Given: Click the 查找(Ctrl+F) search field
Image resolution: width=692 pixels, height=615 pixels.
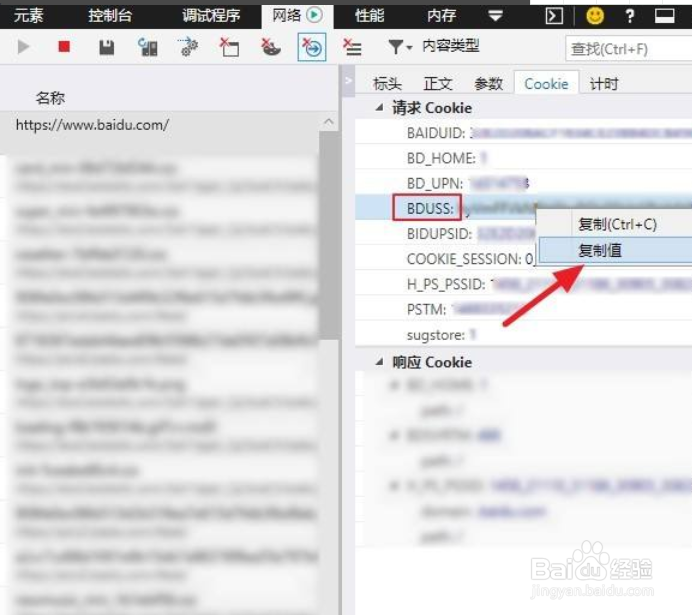Looking at the screenshot, I should coord(629,49).
